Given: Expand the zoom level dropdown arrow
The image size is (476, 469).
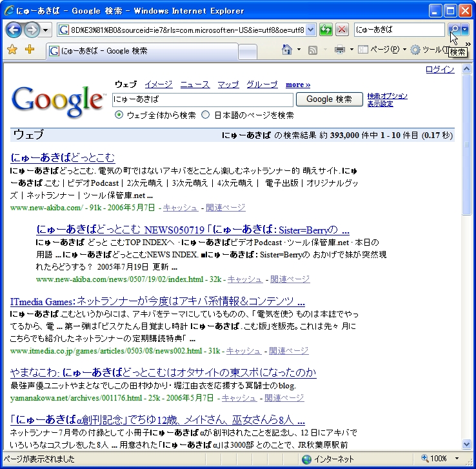Looking at the screenshot, I should coord(457,459).
